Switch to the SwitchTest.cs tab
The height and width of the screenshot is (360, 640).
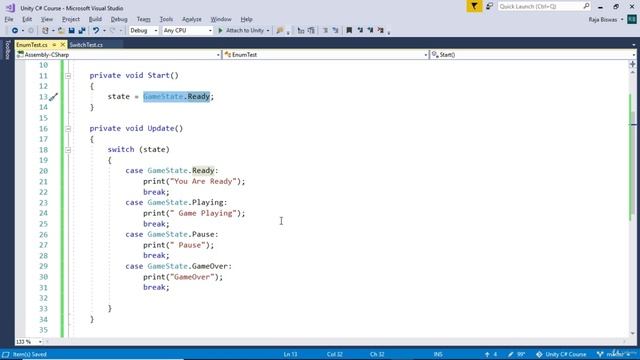[x=86, y=45]
